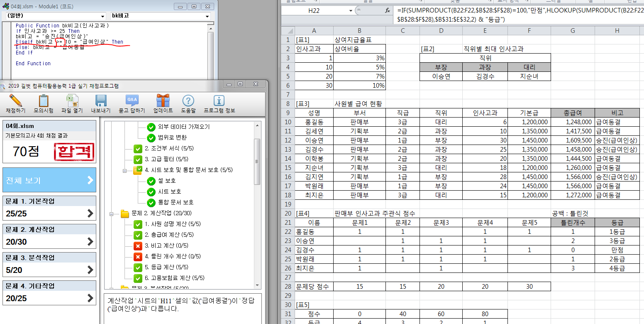Viewport: 644px width, 324px height.
Task: Click the 업데이트 gift box icon
Action: click(x=163, y=101)
